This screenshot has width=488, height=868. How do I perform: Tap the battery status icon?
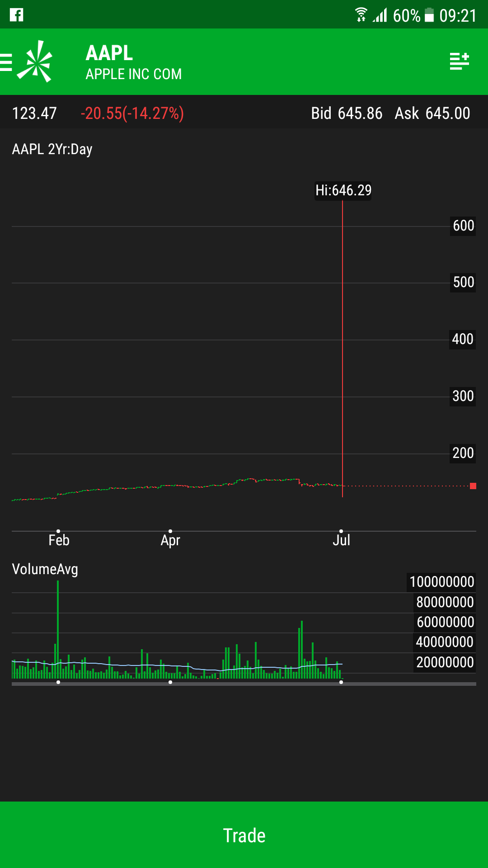click(x=430, y=15)
